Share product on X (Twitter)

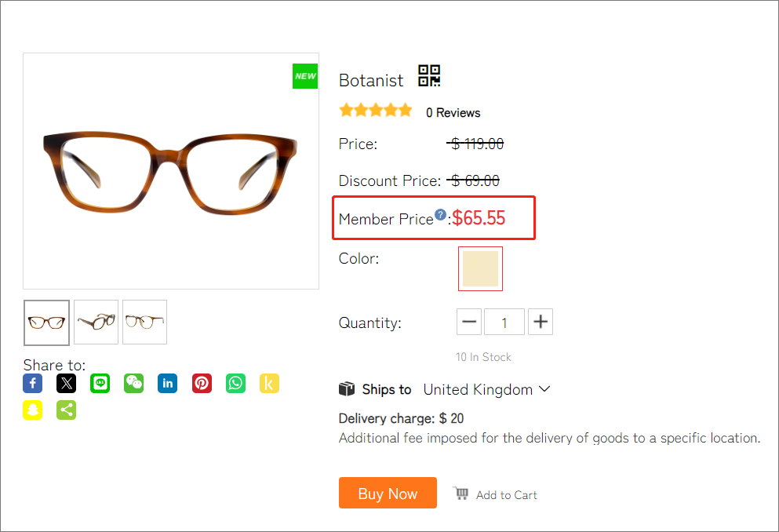pos(67,384)
